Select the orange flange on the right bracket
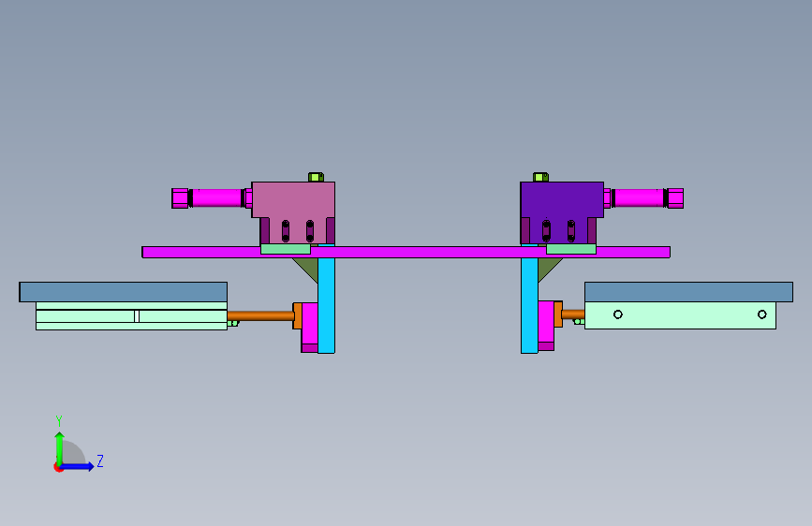 pos(558,314)
